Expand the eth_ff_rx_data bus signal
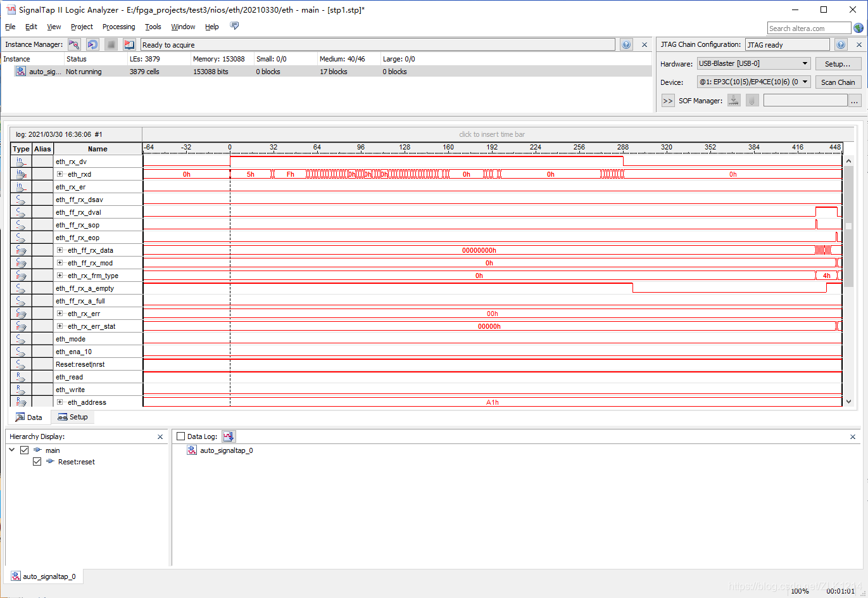This screenshot has height=598, width=868. pyautogui.click(x=60, y=250)
